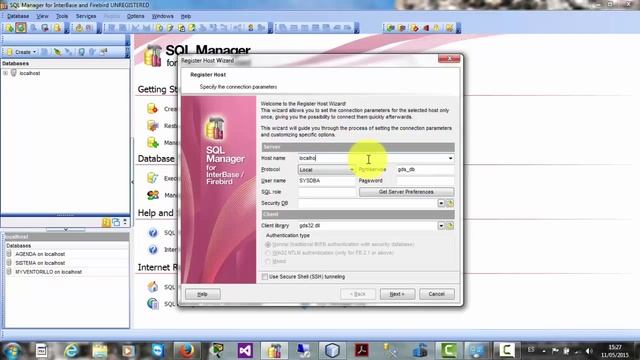Click the SQL Manager help question-mark icon

point(153,233)
